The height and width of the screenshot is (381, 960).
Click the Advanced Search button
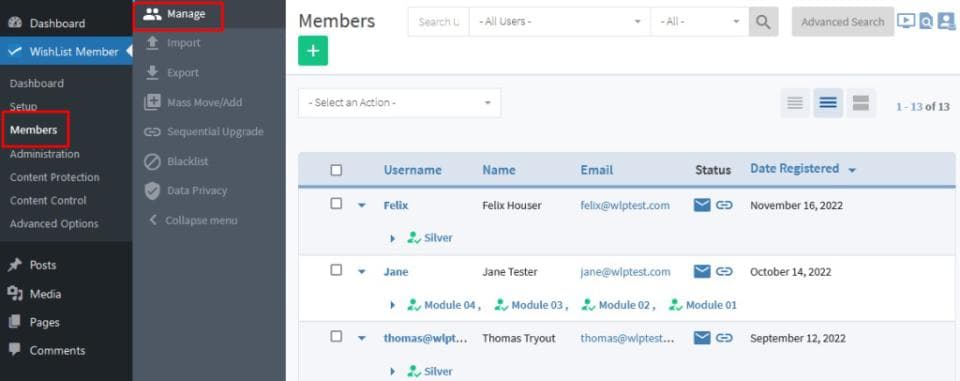pyautogui.click(x=842, y=21)
